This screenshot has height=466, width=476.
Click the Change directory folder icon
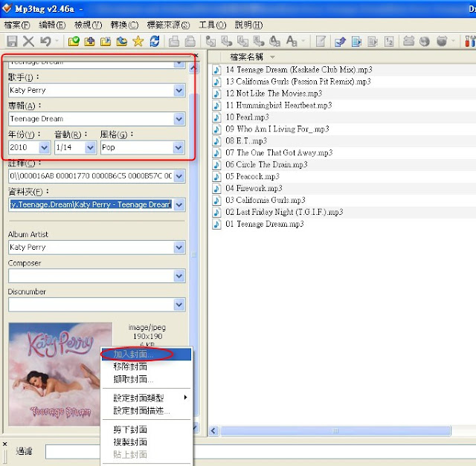tap(74, 41)
